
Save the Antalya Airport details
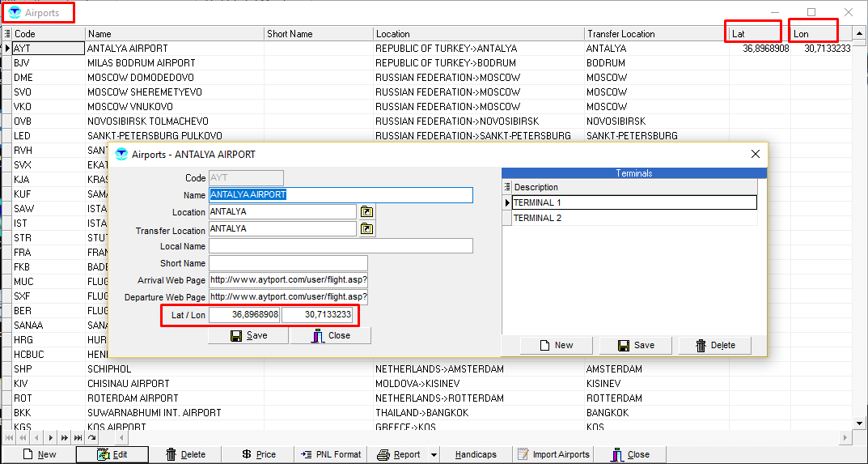pyautogui.click(x=248, y=335)
